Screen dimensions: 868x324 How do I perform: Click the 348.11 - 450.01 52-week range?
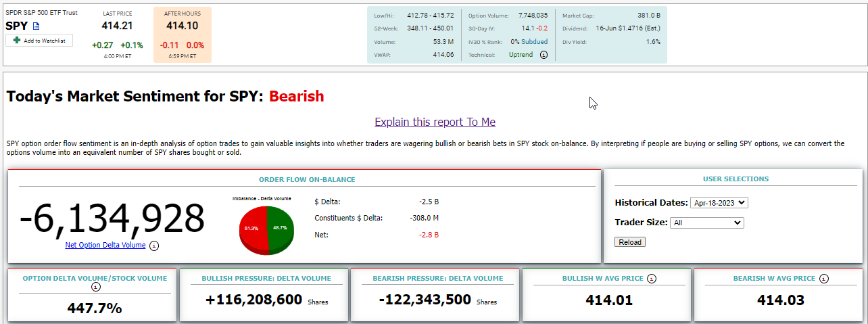coord(431,28)
